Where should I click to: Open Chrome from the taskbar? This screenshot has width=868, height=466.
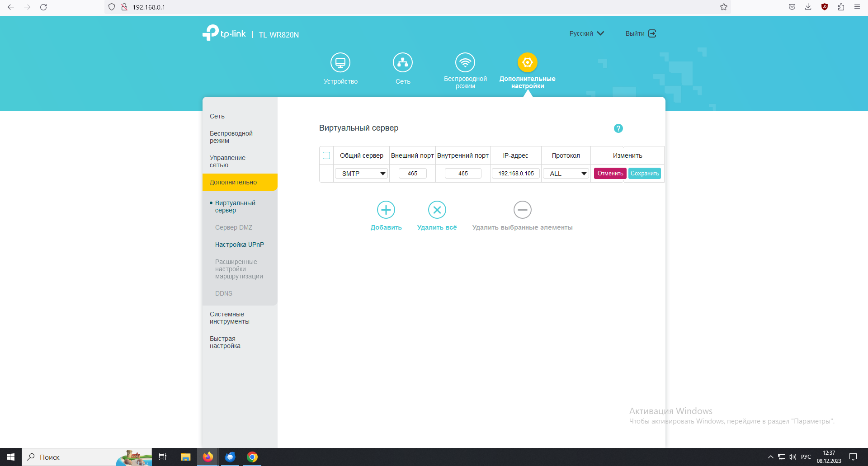tap(252, 457)
